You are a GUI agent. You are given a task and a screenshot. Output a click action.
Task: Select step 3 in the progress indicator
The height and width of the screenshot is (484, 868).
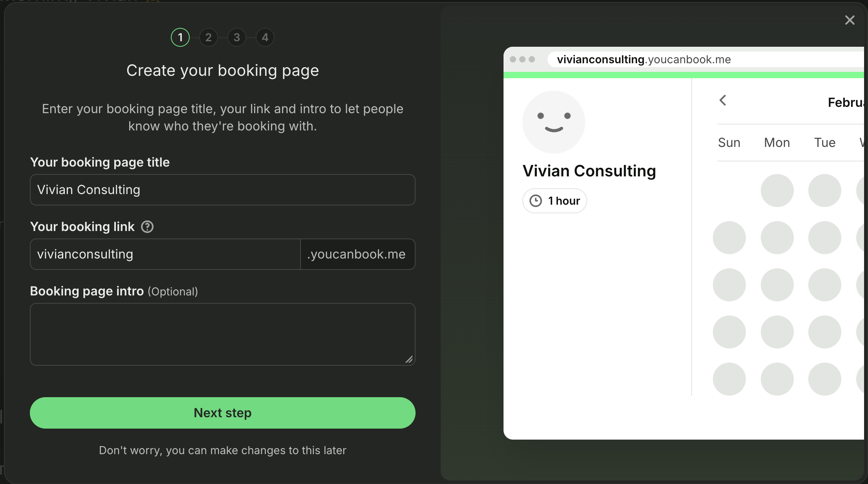237,37
